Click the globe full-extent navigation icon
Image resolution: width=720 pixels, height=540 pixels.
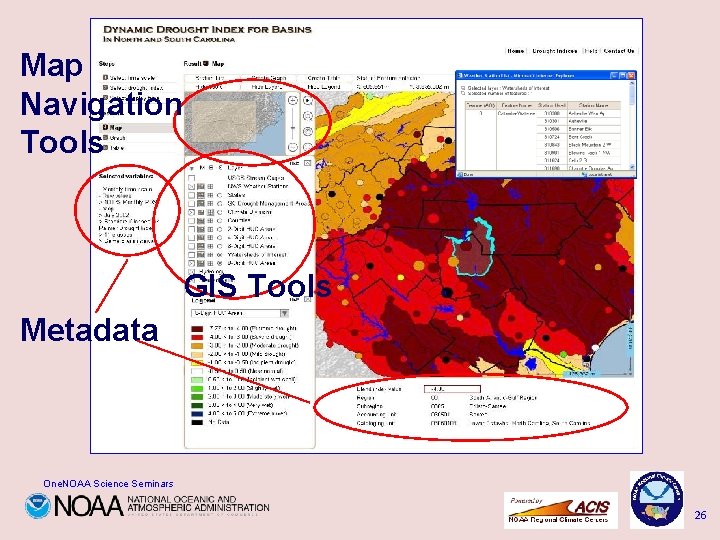point(308,132)
